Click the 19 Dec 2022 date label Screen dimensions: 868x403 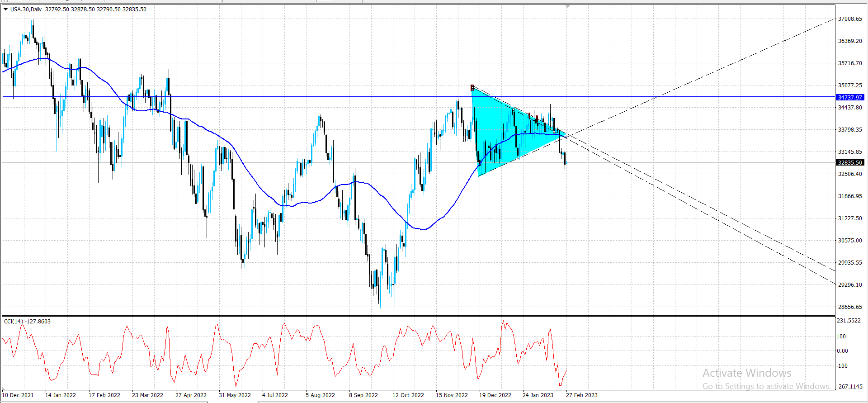(495, 395)
